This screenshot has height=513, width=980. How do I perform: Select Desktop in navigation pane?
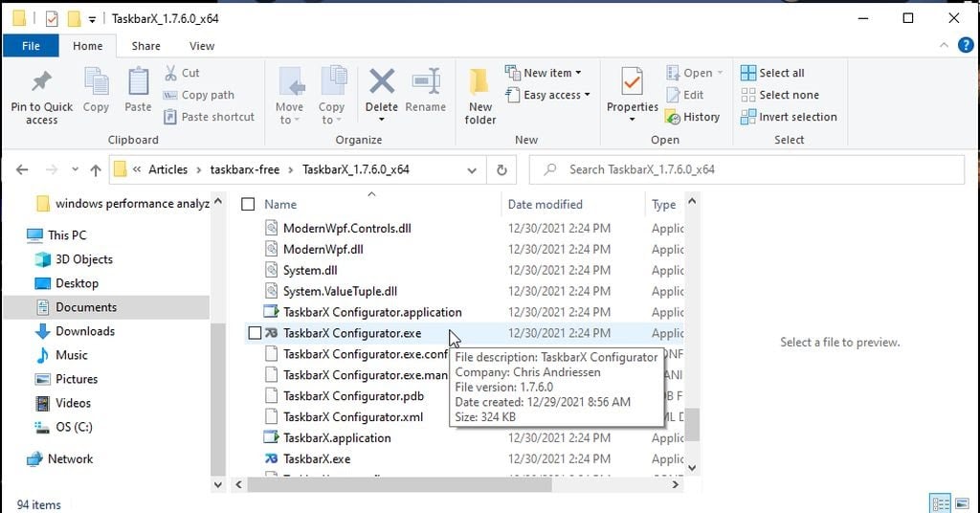[77, 283]
